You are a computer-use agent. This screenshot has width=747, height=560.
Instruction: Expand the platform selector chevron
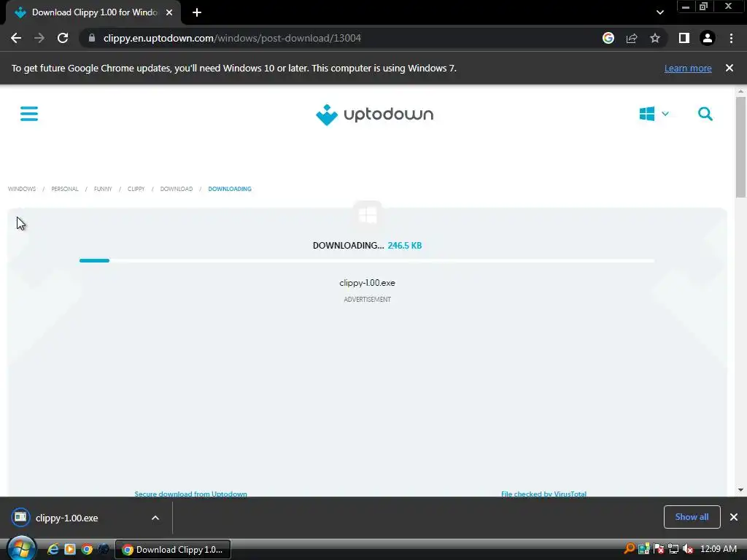click(665, 114)
